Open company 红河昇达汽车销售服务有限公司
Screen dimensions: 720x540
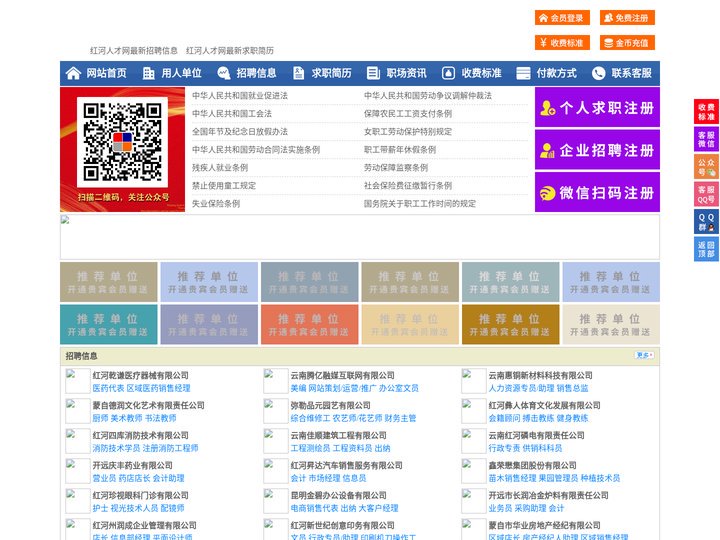pyautogui.click(x=346, y=465)
